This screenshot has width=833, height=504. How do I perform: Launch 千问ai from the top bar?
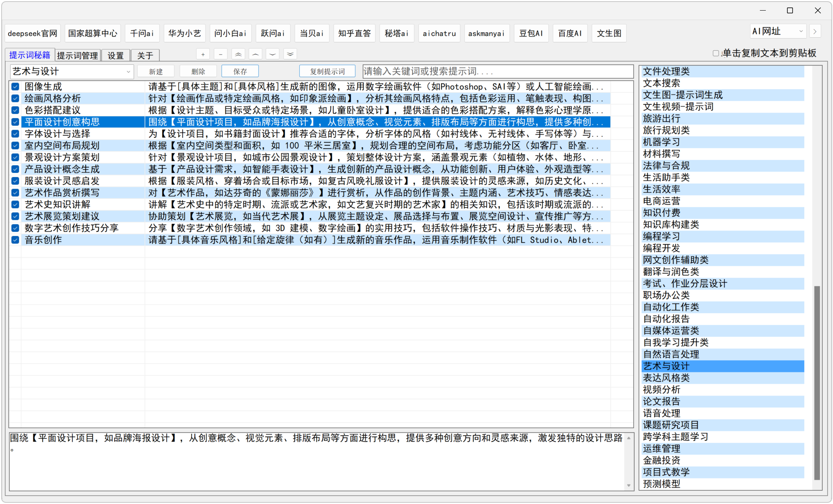(142, 33)
